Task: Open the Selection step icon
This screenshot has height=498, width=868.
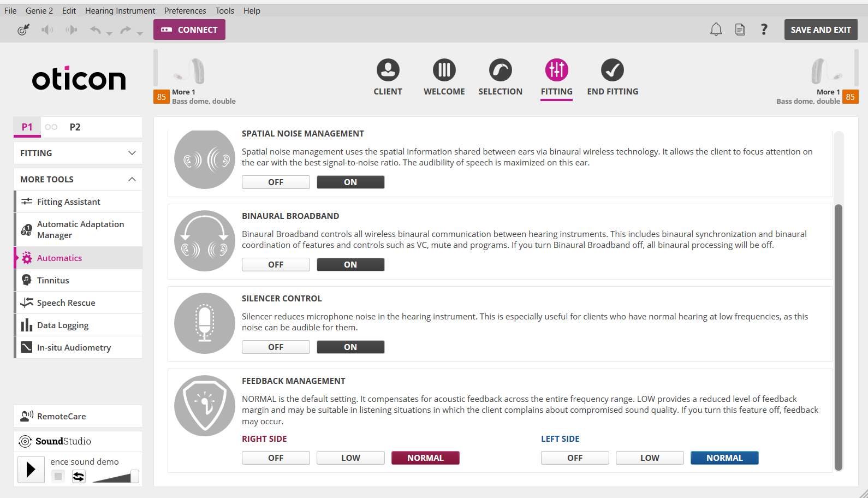Action: pos(501,70)
